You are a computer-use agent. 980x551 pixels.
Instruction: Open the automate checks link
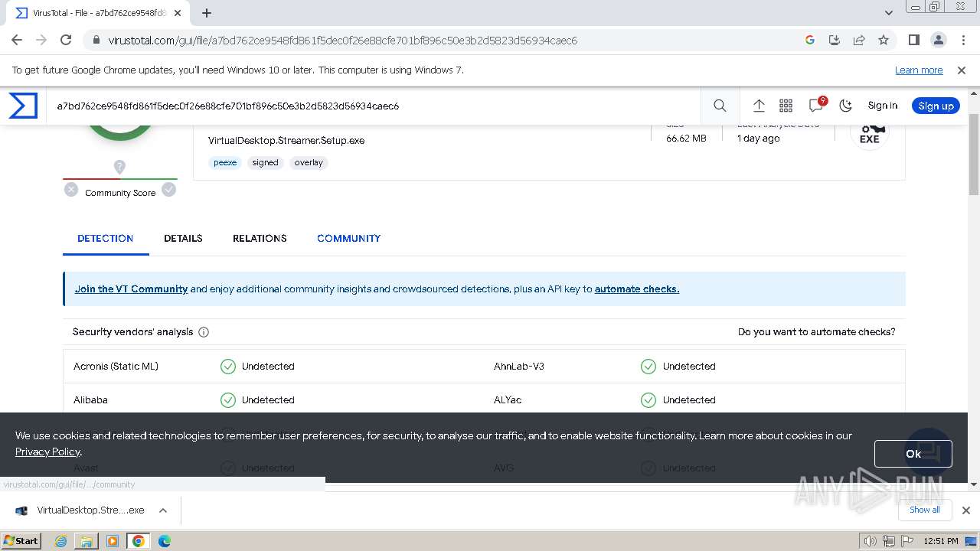(637, 289)
